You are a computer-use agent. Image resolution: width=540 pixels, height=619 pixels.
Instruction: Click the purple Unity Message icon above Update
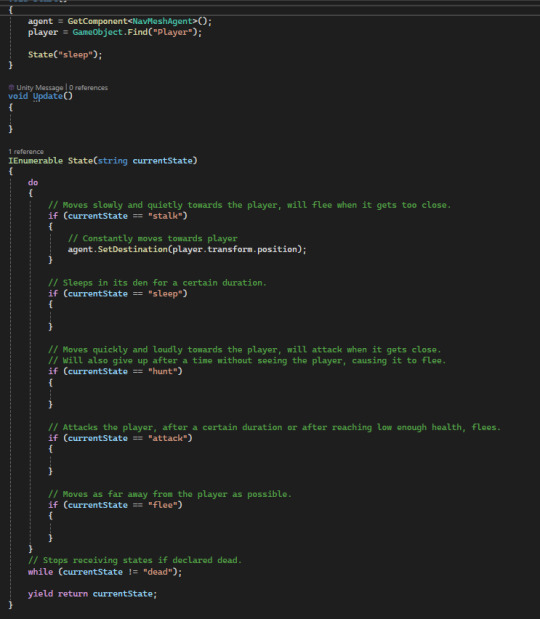coord(11,87)
